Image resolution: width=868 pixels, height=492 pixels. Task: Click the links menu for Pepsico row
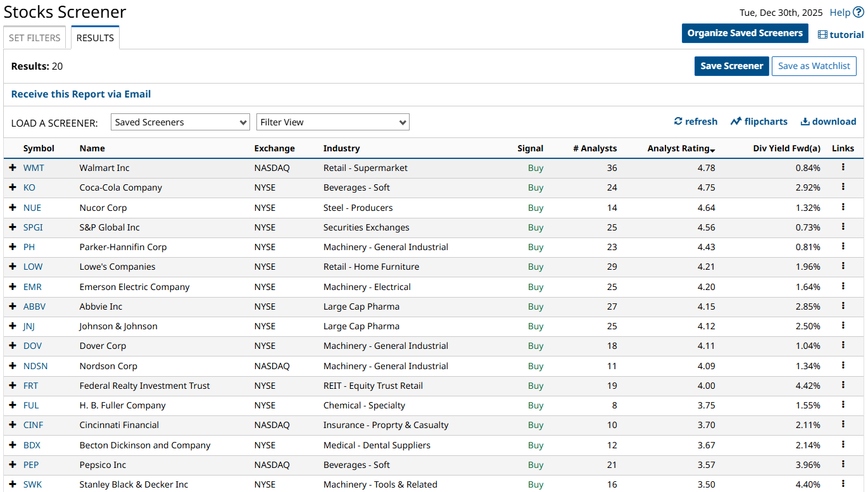point(843,464)
